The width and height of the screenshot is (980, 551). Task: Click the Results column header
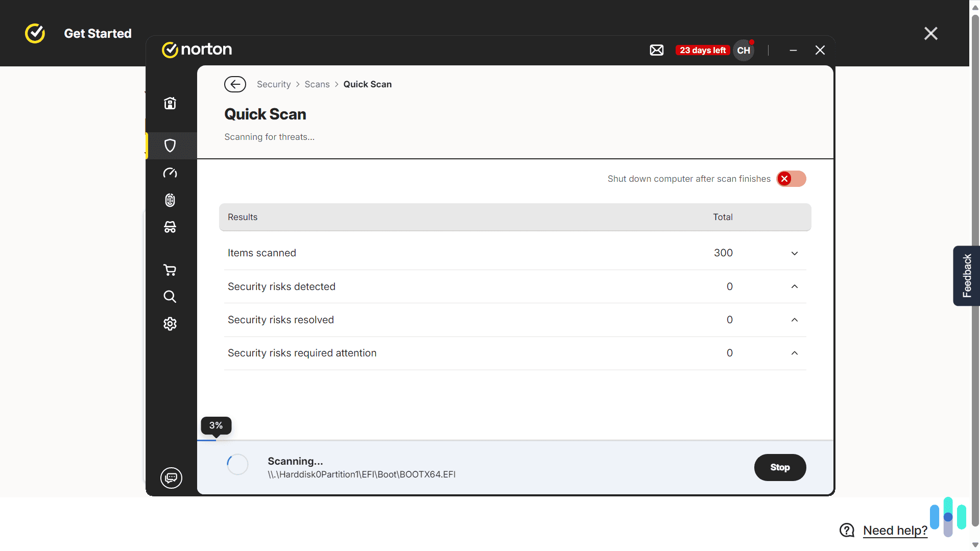(x=243, y=217)
